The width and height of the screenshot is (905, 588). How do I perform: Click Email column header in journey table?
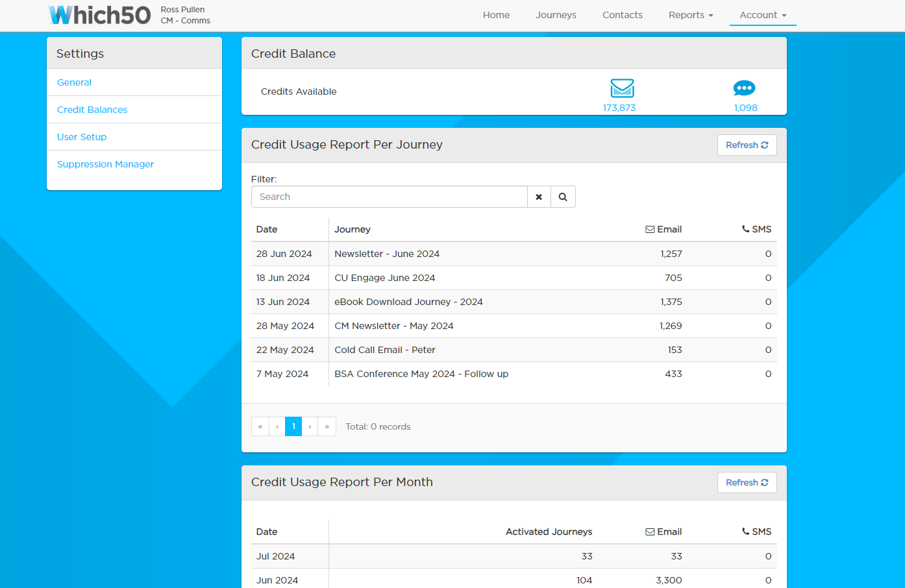(x=663, y=229)
